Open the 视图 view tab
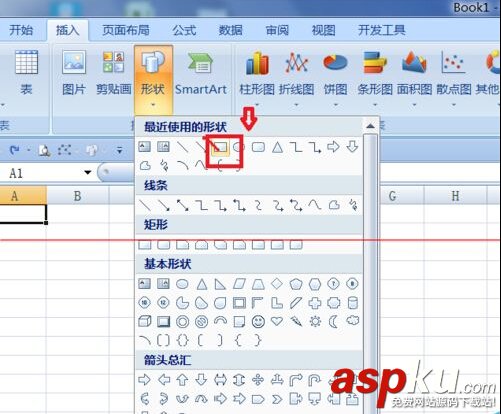 323,30
